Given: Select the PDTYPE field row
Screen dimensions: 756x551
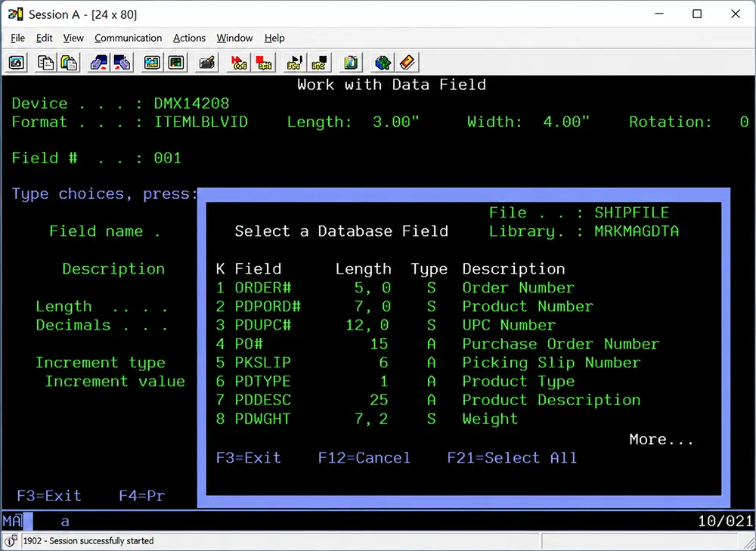Looking at the screenshot, I should pos(395,381).
